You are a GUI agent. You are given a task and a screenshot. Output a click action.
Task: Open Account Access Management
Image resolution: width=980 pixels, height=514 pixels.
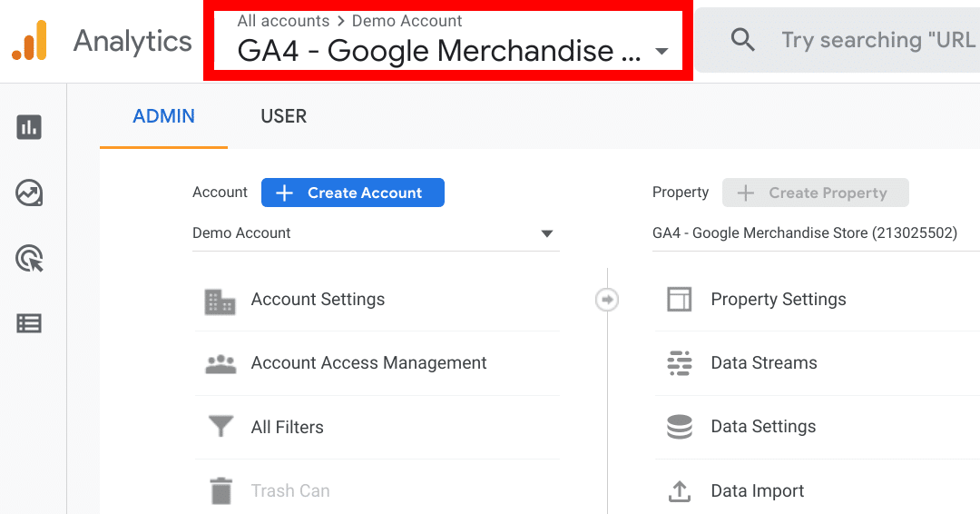(368, 363)
